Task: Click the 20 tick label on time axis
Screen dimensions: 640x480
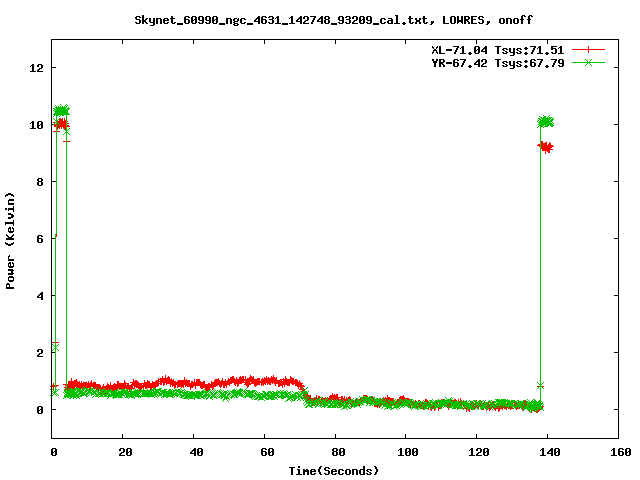Action: tap(124, 452)
